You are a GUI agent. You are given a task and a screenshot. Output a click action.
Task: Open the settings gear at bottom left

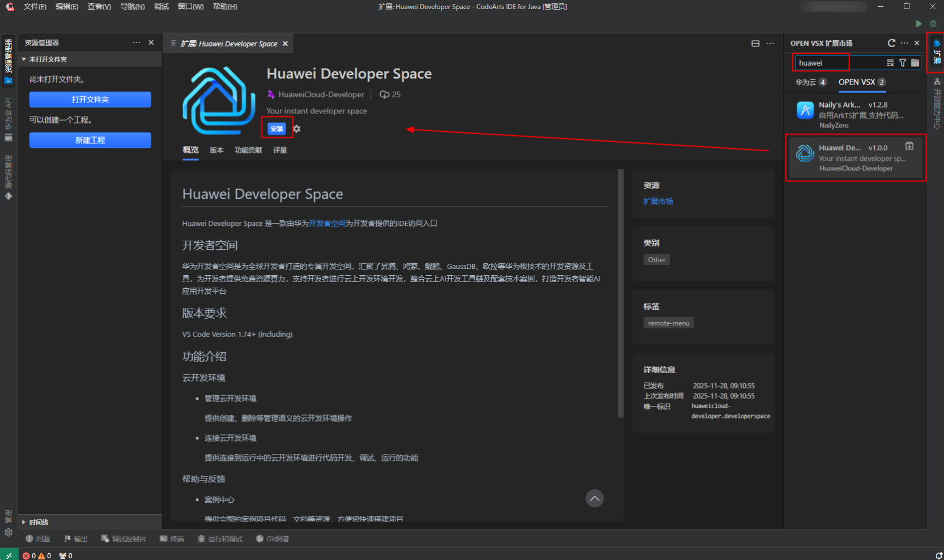[8, 532]
